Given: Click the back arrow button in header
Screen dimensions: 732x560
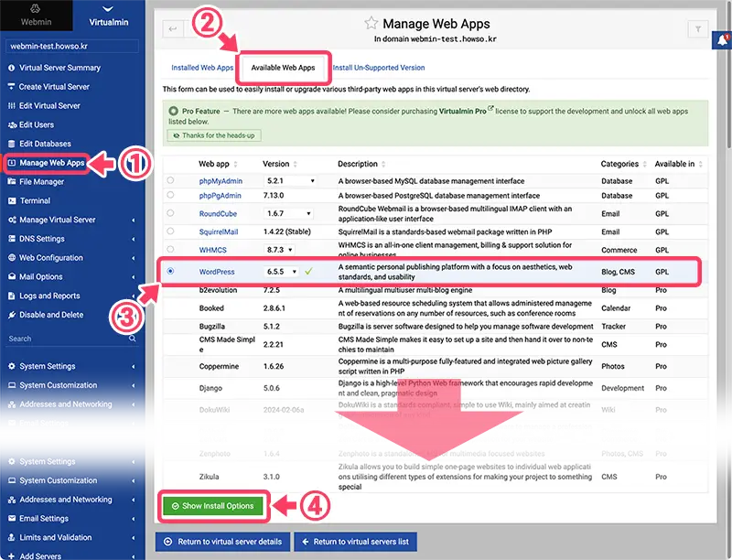Looking at the screenshot, I should 173,29.
